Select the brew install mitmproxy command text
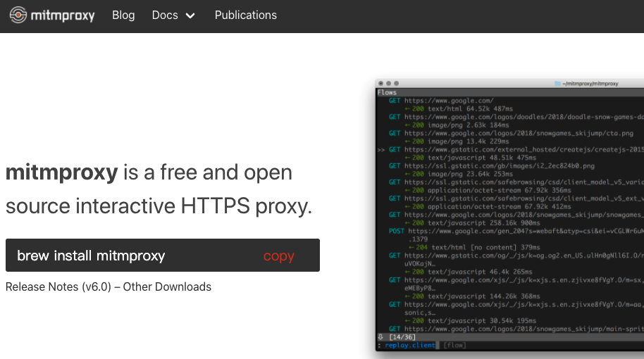 point(91,256)
